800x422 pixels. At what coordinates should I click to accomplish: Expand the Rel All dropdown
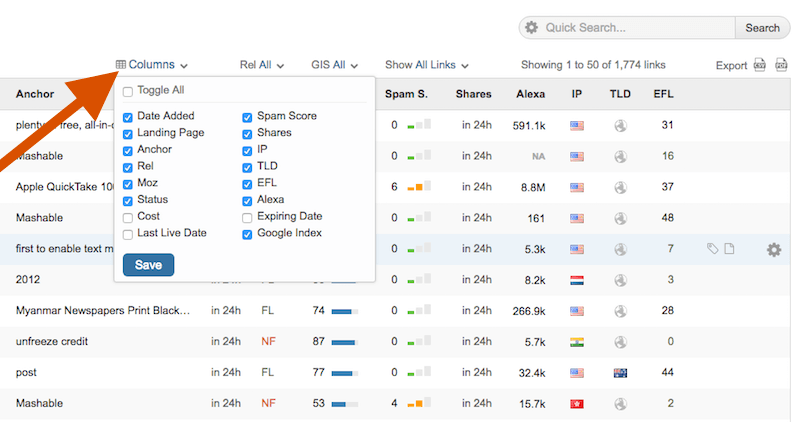pos(262,65)
